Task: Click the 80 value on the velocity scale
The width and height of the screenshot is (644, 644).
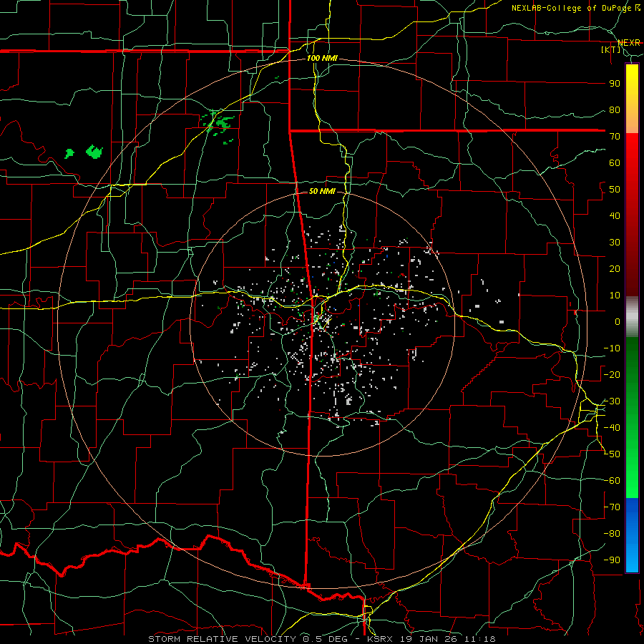Action: 615,110
